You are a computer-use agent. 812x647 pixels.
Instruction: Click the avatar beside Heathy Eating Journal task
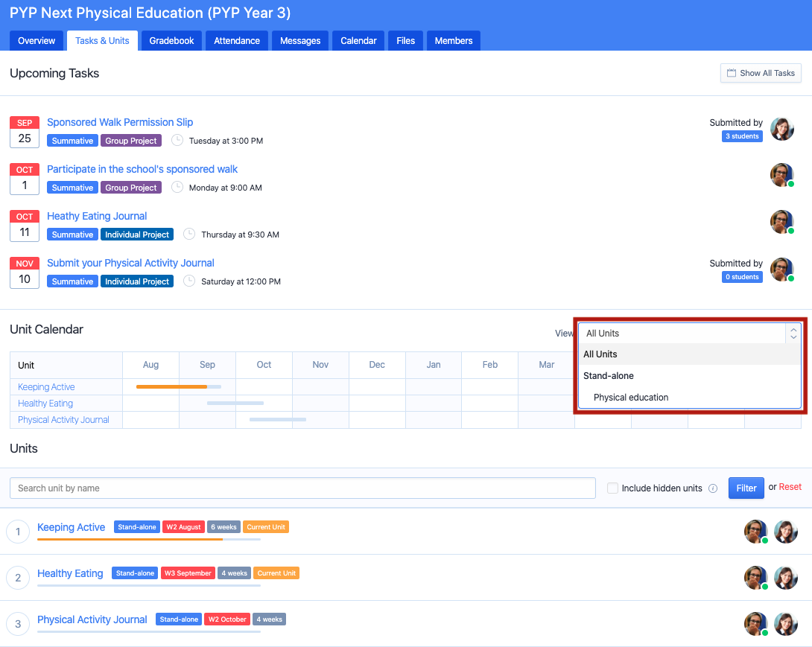(x=781, y=222)
